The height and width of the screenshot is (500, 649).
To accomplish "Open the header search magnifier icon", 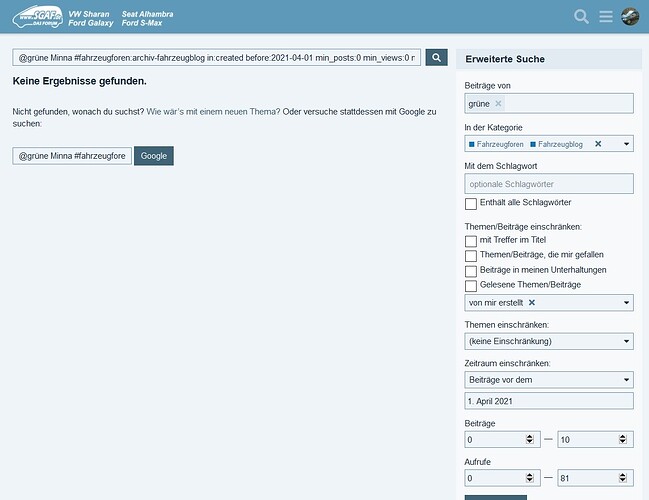I will [x=581, y=17].
